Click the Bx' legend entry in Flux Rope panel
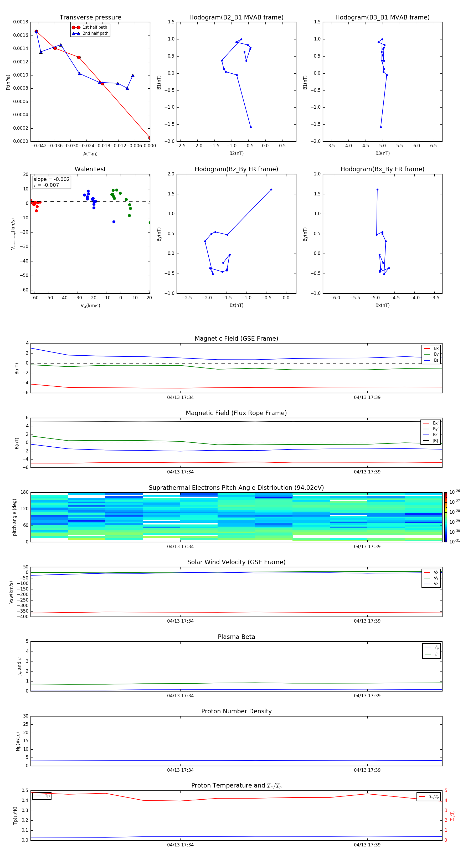The width and height of the screenshot is (473, 868). click(x=431, y=423)
